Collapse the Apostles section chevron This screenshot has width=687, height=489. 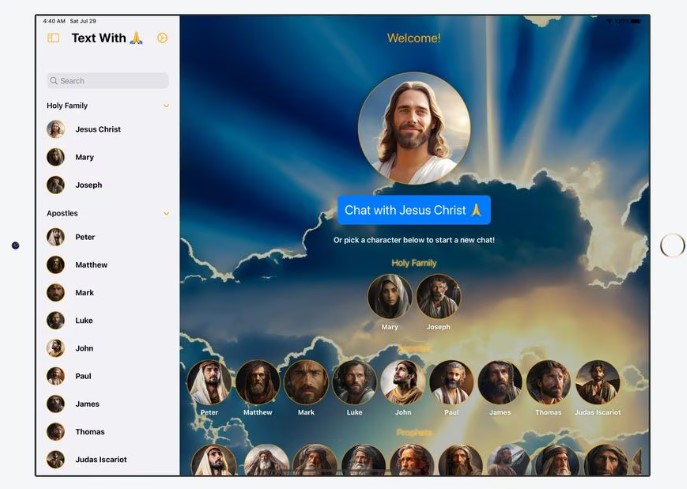tap(166, 213)
